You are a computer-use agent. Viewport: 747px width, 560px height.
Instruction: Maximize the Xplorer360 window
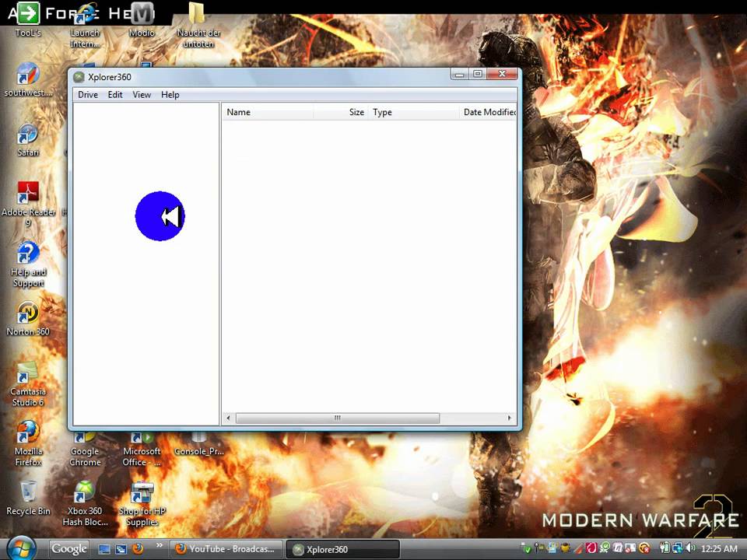point(478,74)
